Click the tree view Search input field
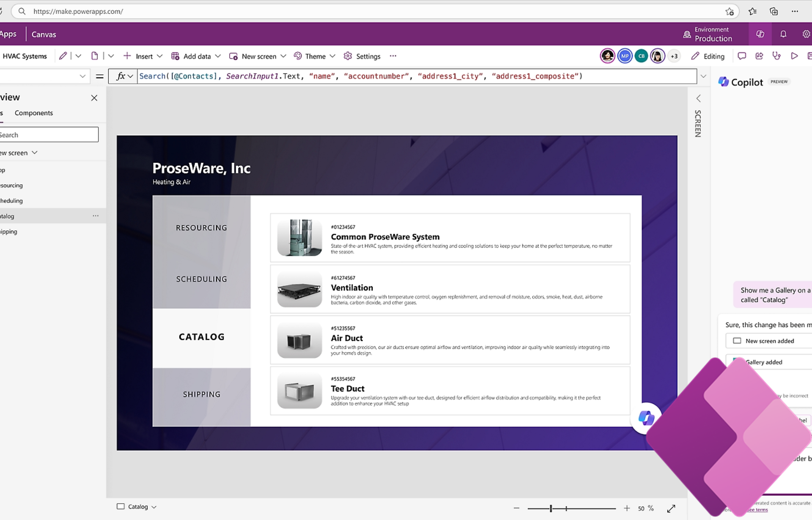Viewport: 812px width, 520px height. pyautogui.click(x=49, y=135)
